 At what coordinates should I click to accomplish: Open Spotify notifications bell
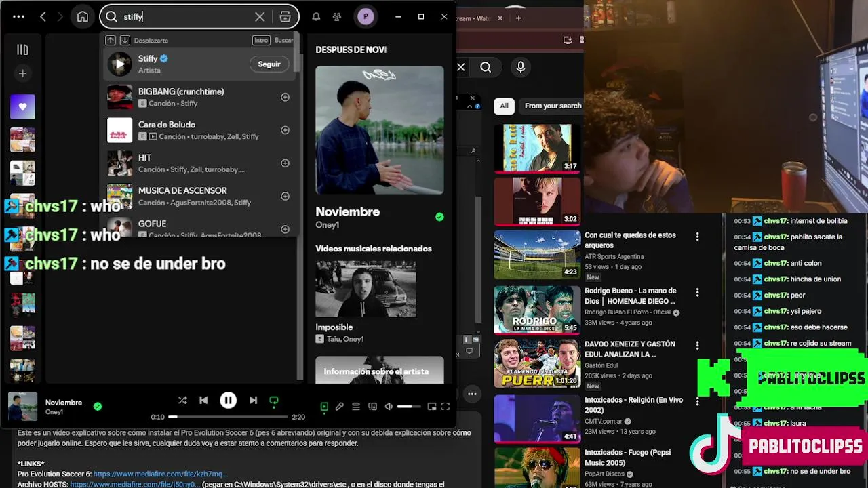[x=316, y=17]
